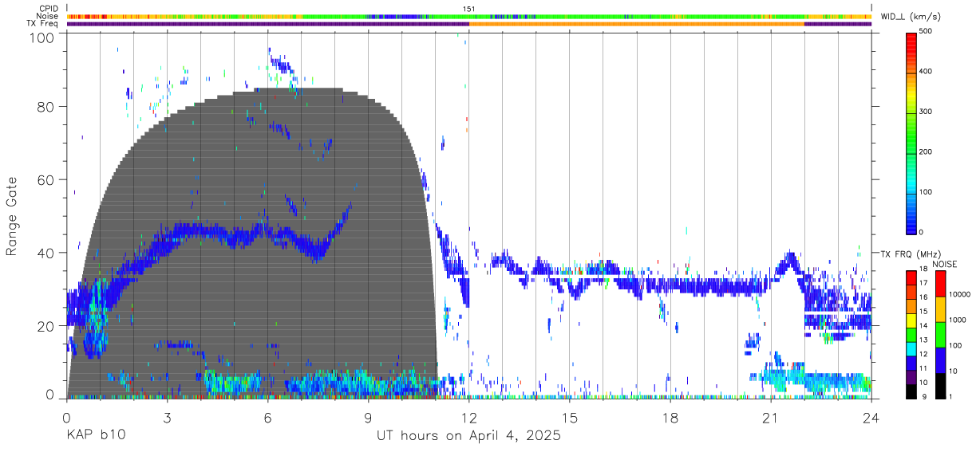Click the black 1–10 NOISE swatch
980x452 pixels.
(x=940, y=384)
